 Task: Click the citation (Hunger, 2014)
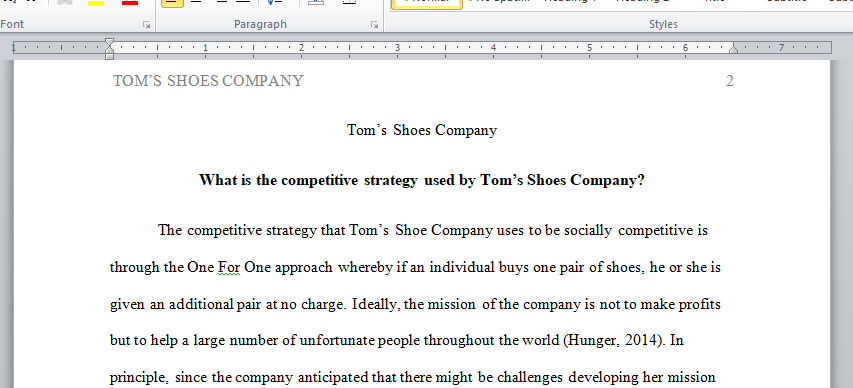coord(614,341)
